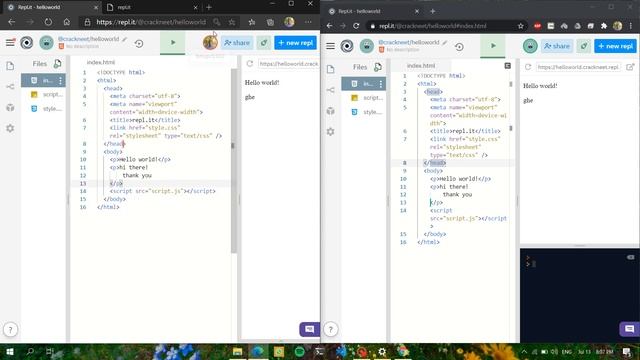
Task: Open settings gear in left window sidebar
Action: [x=10, y=128]
